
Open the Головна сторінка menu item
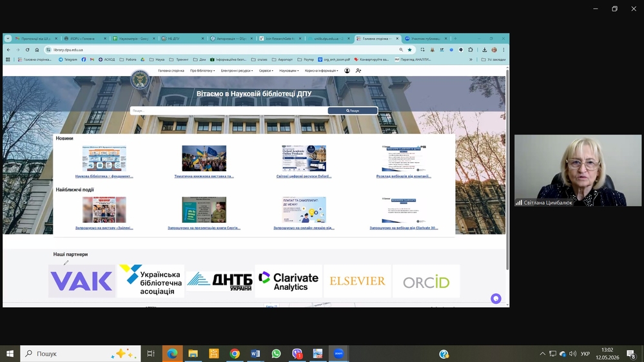click(x=171, y=71)
